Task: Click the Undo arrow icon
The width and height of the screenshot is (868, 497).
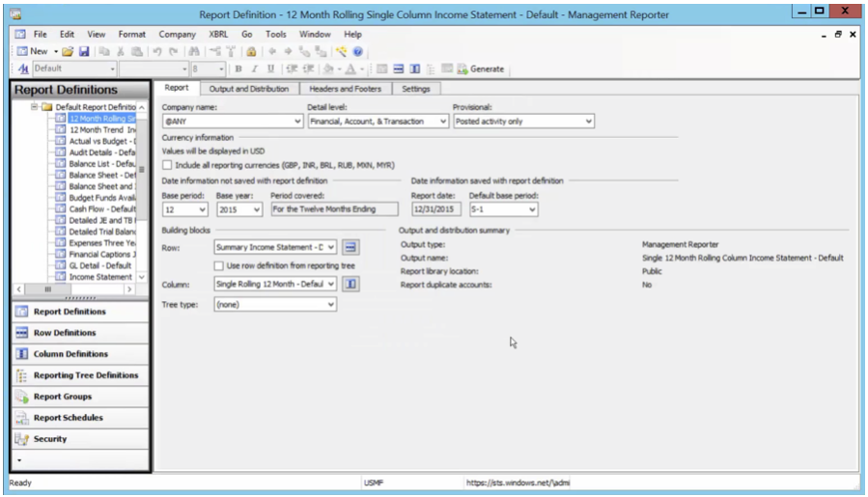Action: pyautogui.click(x=157, y=51)
